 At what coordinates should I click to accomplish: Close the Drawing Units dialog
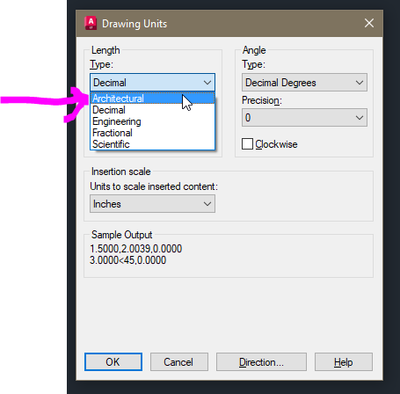point(369,23)
